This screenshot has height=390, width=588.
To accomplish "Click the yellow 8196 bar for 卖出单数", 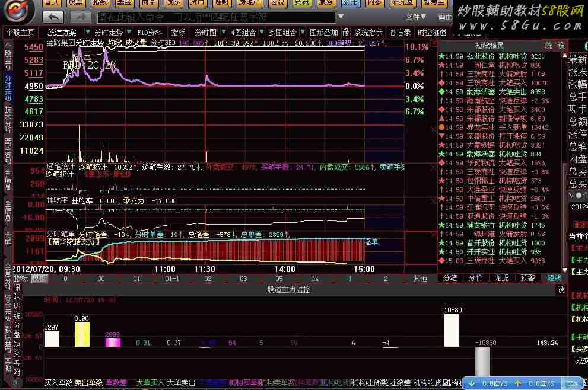I will [x=82, y=334].
